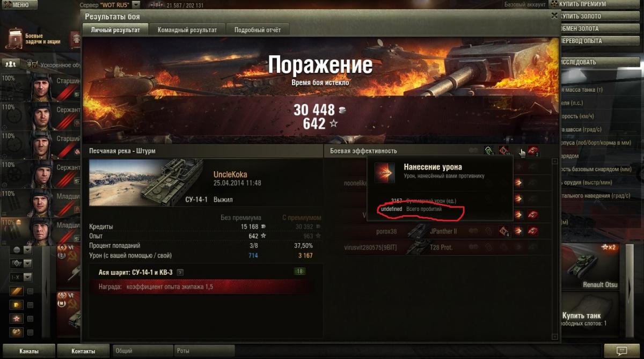644x359 pixels.
Task: Toggle the premium tank filter checkbox
Action: coord(31,305)
